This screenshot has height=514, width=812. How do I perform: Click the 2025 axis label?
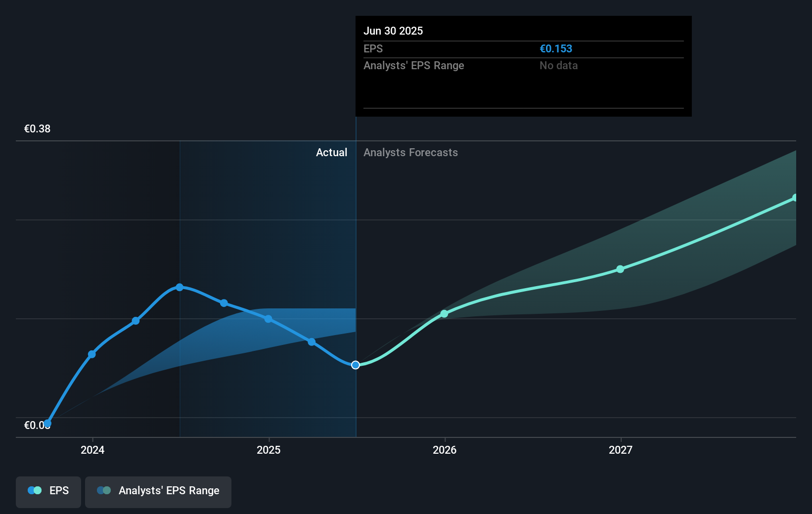tap(269, 450)
